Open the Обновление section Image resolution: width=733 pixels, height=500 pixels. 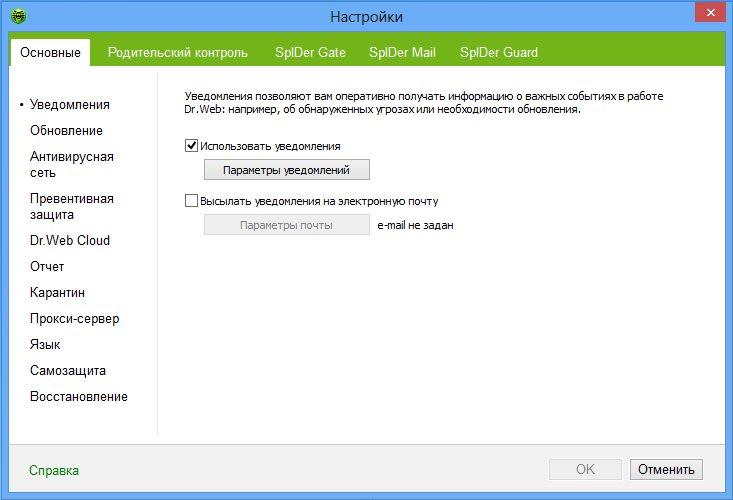point(66,130)
